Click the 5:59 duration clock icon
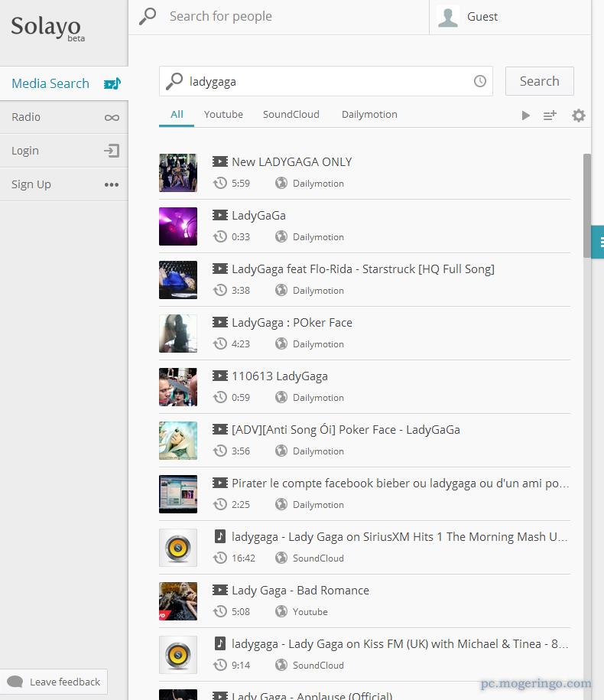 tap(220, 183)
